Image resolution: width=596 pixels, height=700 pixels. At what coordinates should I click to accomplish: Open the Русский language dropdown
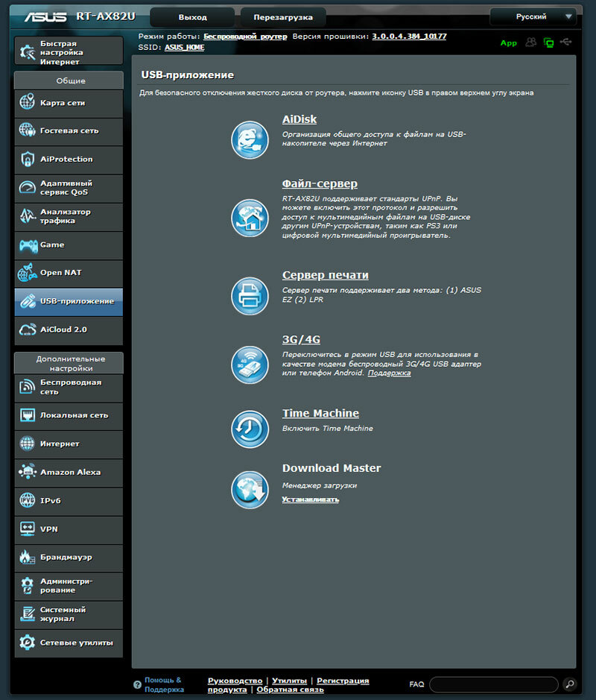click(x=533, y=17)
